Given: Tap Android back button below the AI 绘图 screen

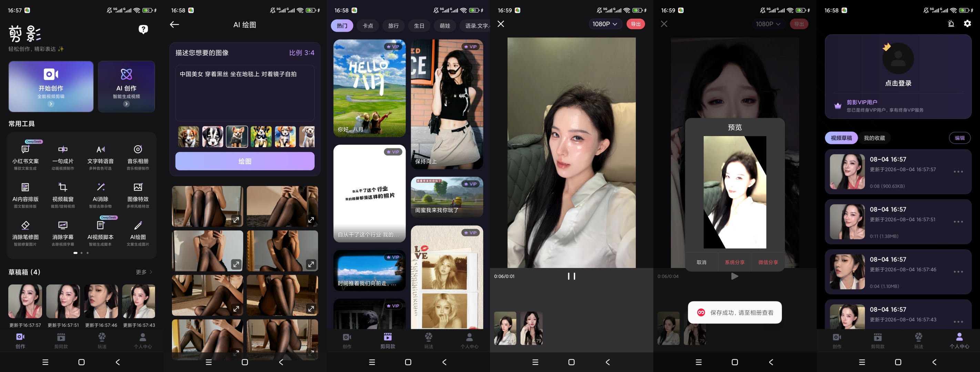Looking at the screenshot, I should point(281,362).
